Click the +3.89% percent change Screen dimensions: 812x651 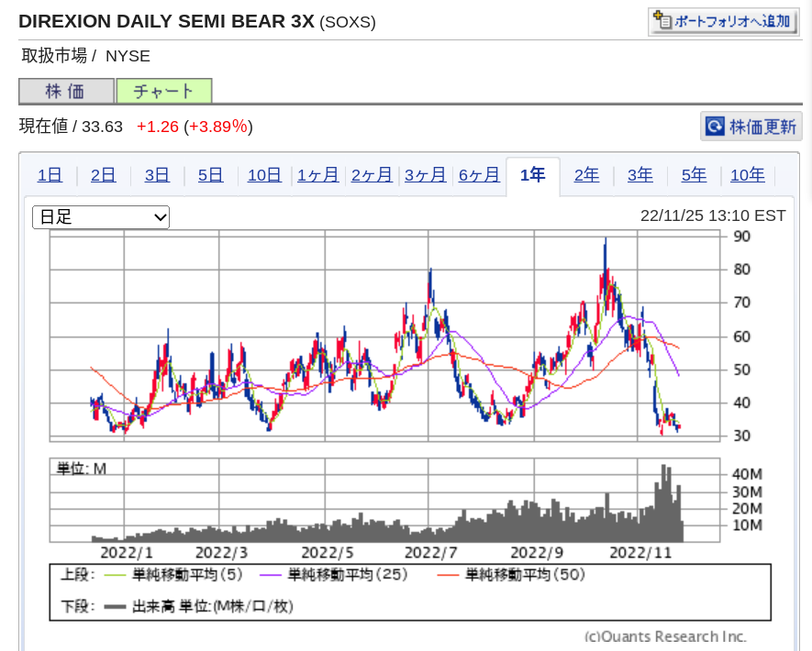[218, 127]
